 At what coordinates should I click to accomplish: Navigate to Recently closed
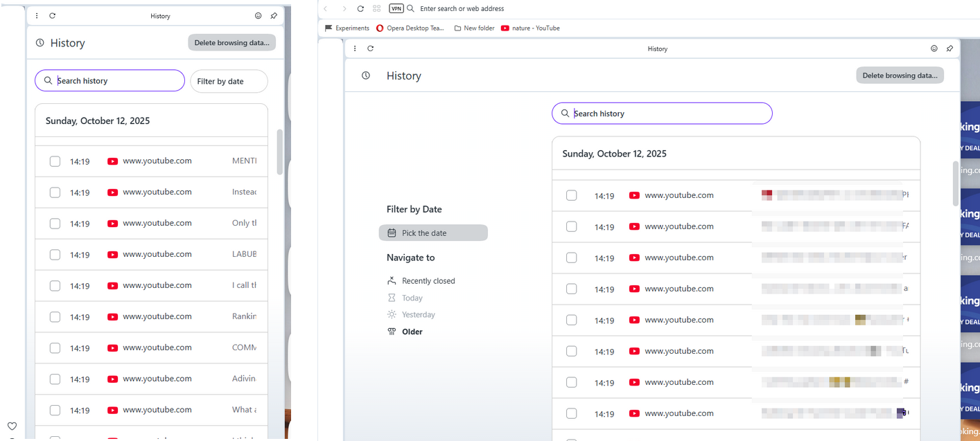[x=428, y=281]
